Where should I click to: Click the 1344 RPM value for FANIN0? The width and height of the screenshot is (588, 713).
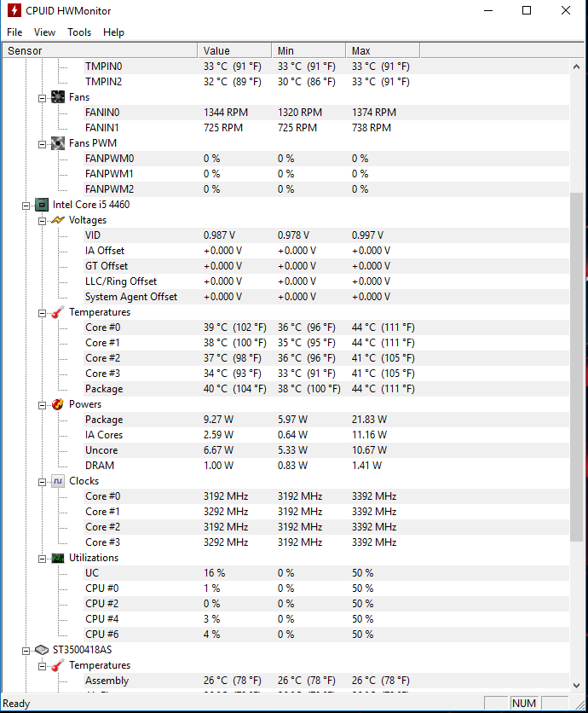[x=226, y=113]
